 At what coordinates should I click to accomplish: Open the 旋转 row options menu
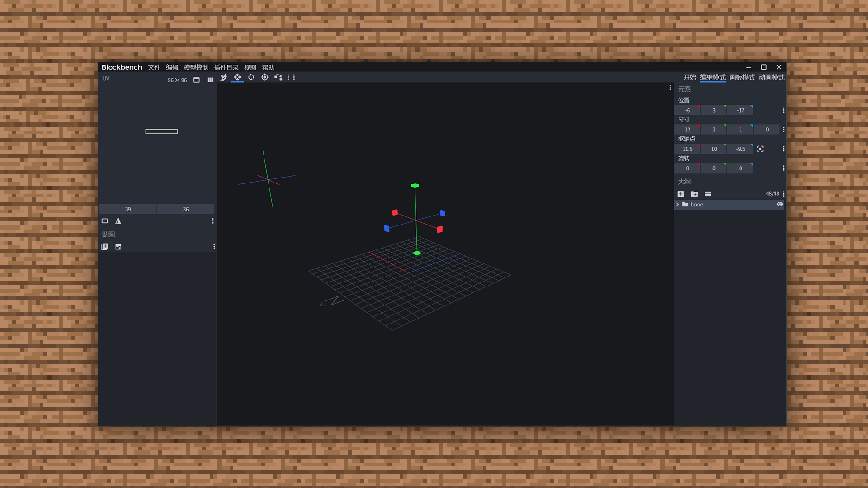click(x=783, y=169)
